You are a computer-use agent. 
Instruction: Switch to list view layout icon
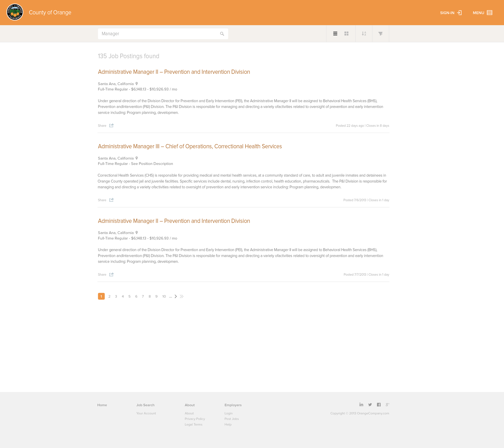(335, 33)
